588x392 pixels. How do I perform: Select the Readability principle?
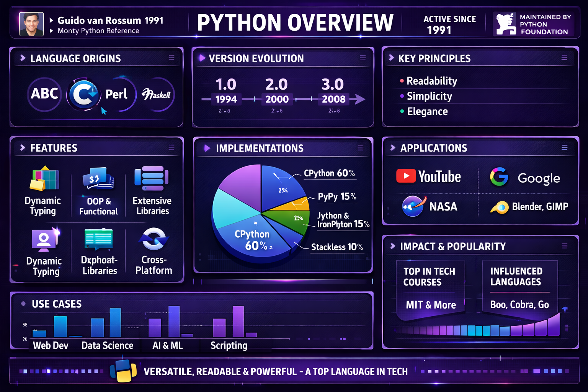[x=431, y=81]
